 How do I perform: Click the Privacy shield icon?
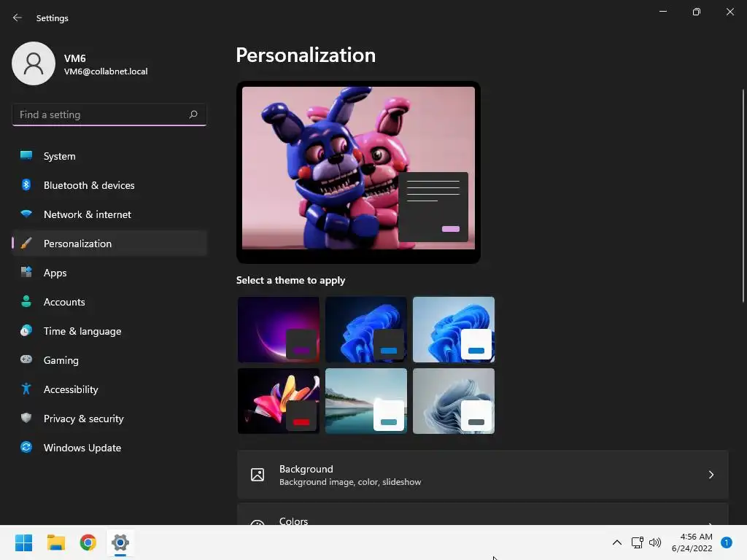[x=26, y=418]
